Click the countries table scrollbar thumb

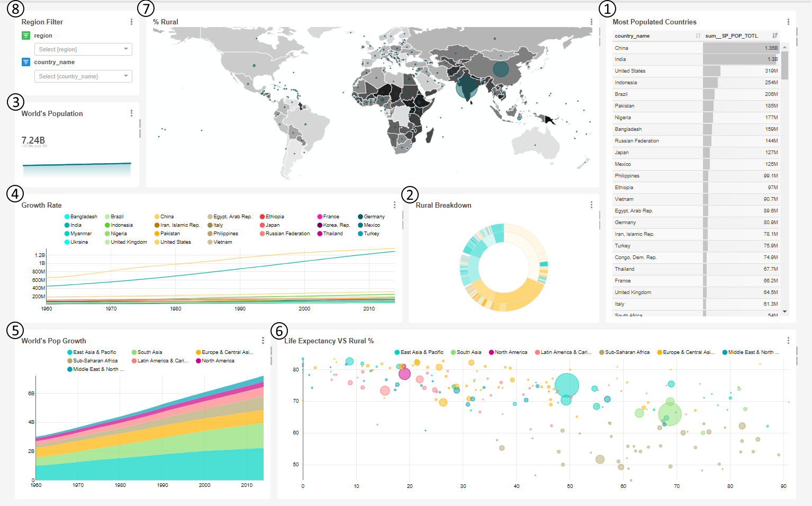(x=784, y=65)
